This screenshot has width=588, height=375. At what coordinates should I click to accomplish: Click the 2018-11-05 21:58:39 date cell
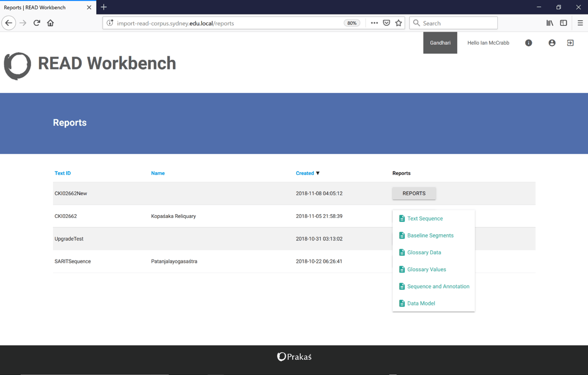[319, 216]
